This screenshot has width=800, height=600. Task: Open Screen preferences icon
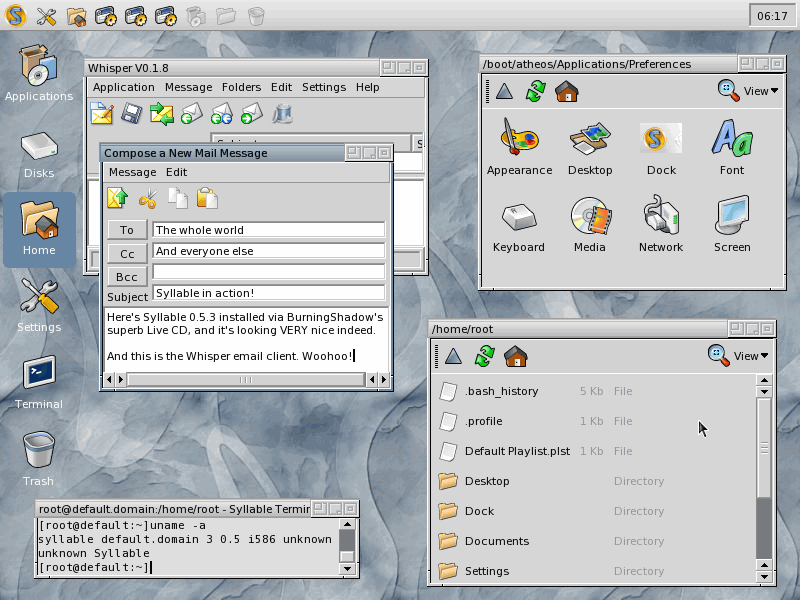tap(732, 224)
